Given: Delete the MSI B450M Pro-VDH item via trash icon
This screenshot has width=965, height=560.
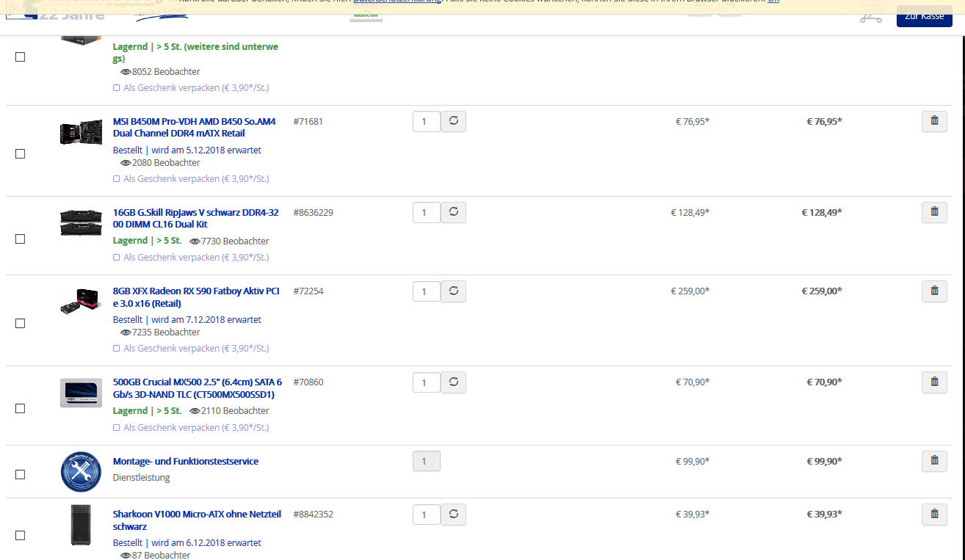Looking at the screenshot, I should point(934,121).
